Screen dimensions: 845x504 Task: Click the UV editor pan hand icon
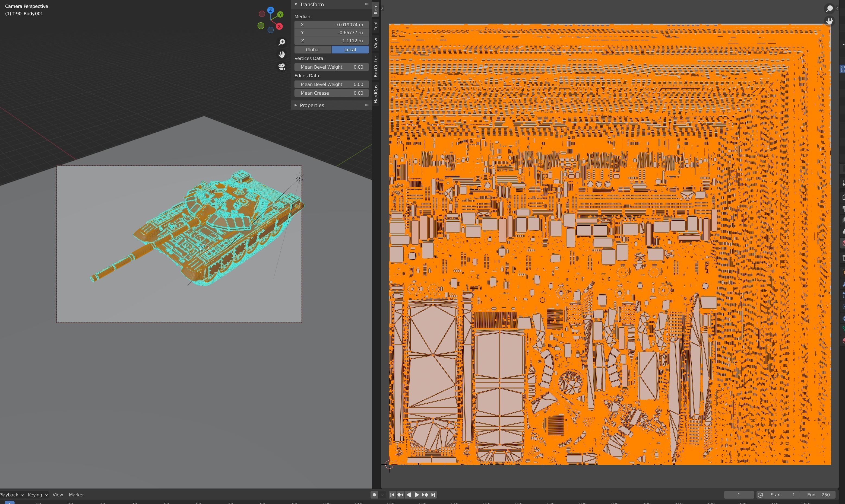pyautogui.click(x=829, y=21)
